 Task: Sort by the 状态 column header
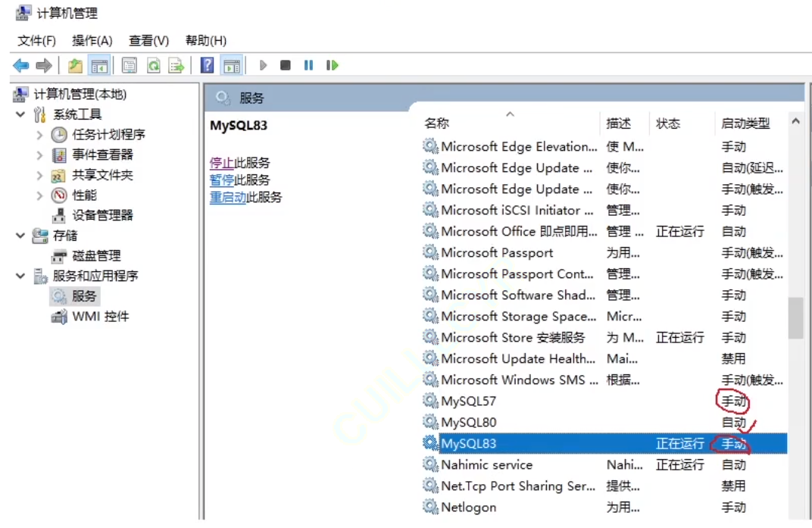[x=667, y=123]
